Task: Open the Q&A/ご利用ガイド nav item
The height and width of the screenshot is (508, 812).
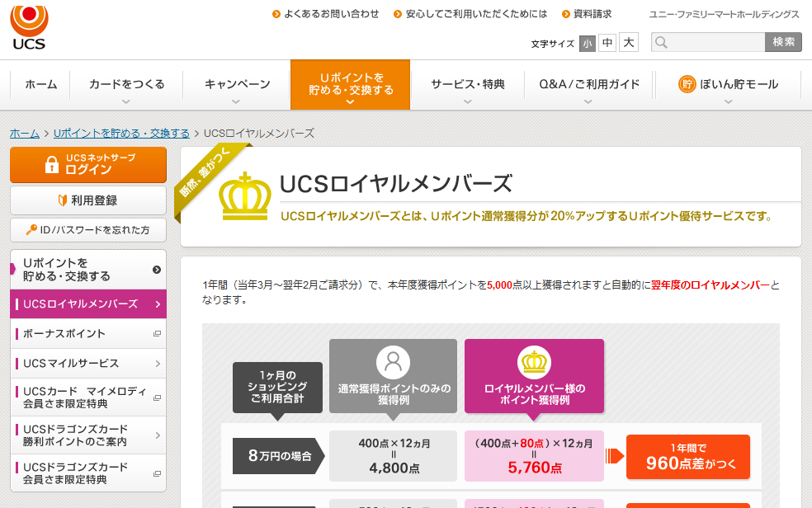Action: pyautogui.click(x=589, y=84)
